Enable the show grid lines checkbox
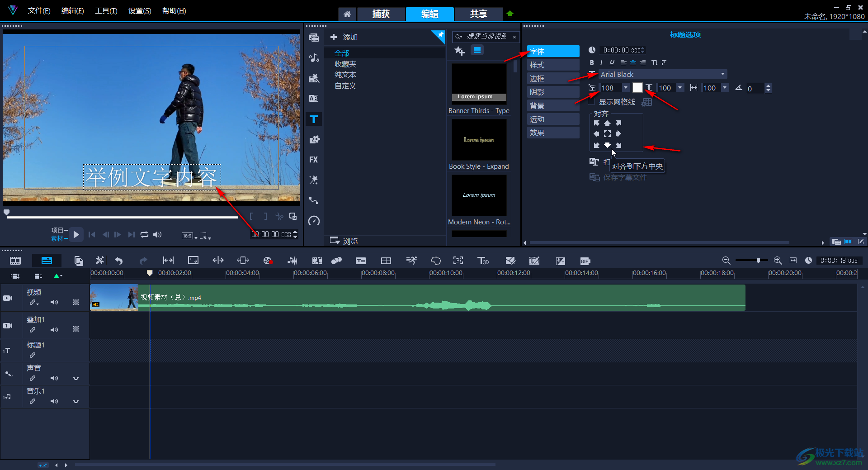The width and height of the screenshot is (868, 470). (x=591, y=102)
